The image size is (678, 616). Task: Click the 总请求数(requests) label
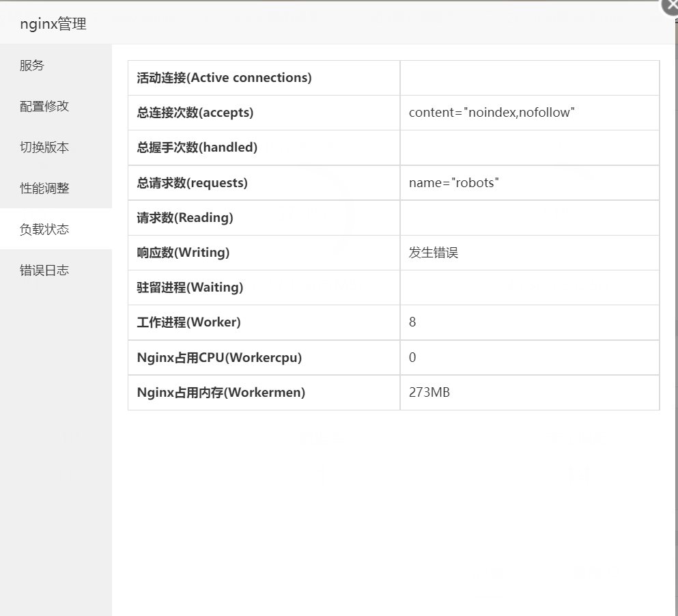(x=192, y=183)
